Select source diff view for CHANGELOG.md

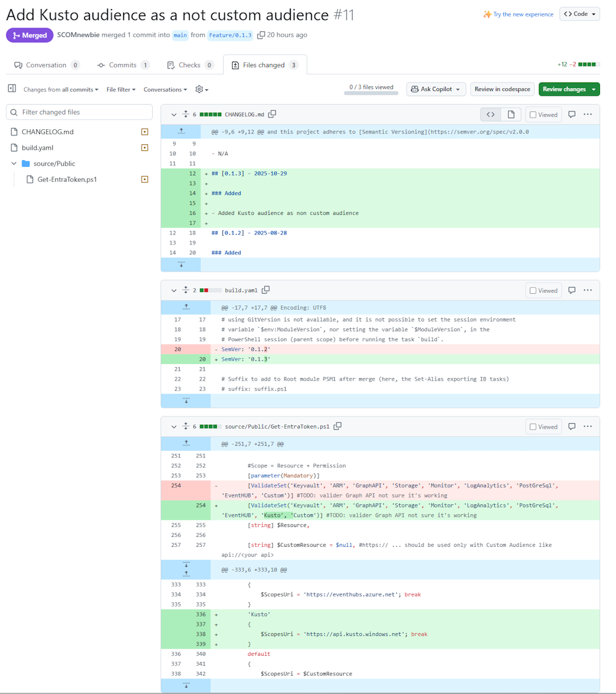490,115
